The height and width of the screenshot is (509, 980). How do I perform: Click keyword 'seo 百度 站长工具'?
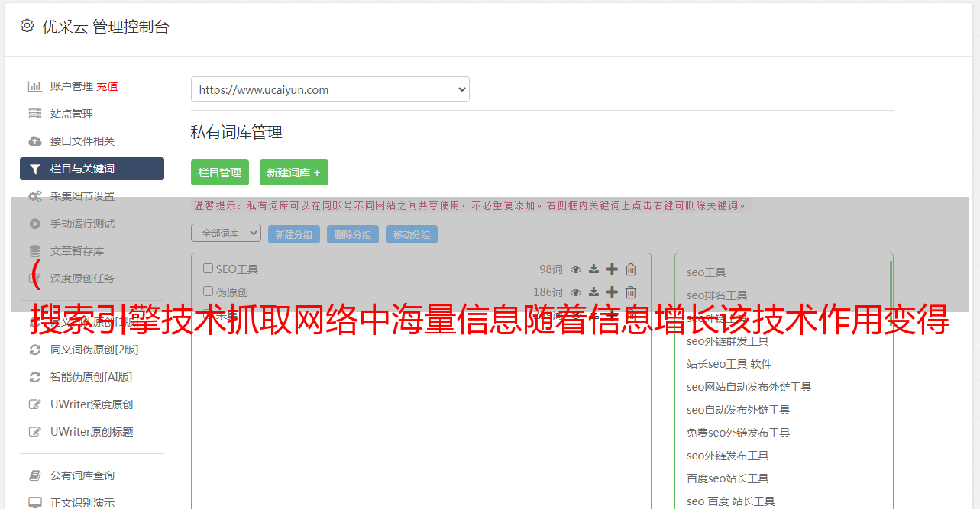[x=731, y=501]
